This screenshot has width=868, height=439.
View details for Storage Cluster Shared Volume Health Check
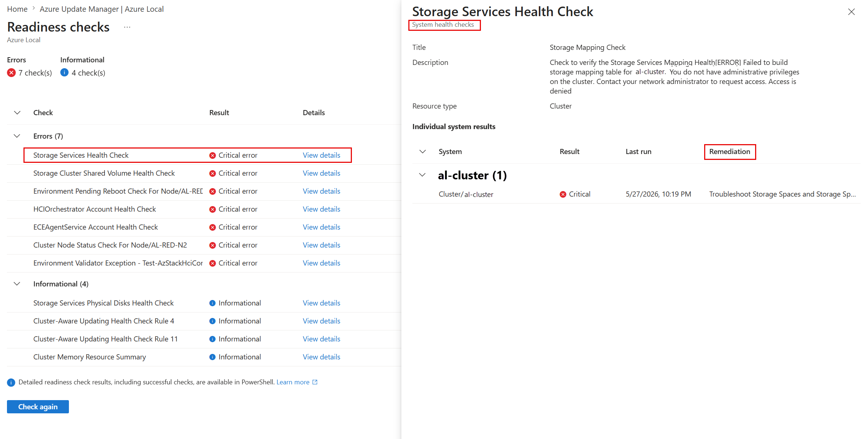pos(321,173)
